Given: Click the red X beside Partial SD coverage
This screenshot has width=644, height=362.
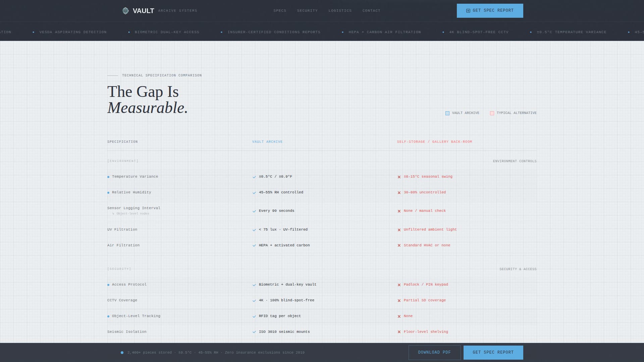Looking at the screenshot, I should pyautogui.click(x=399, y=301).
